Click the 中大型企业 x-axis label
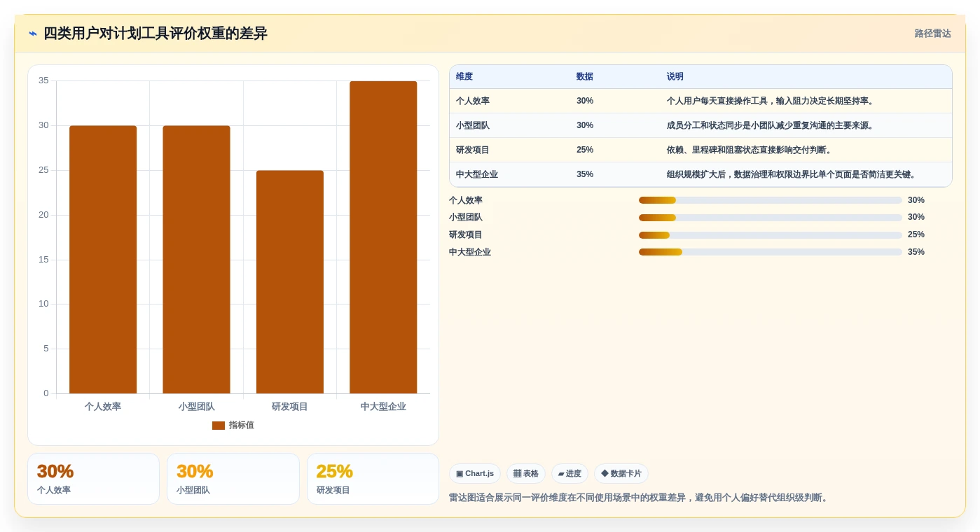 [383, 407]
